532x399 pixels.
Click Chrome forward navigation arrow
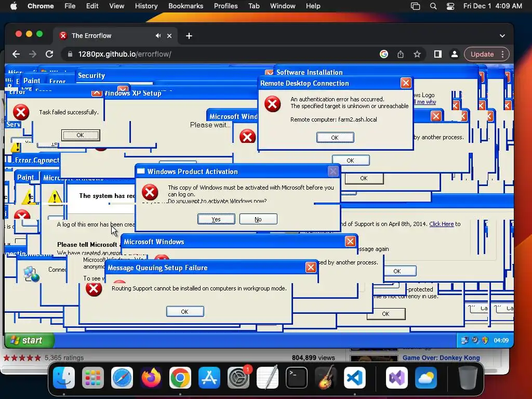33,54
